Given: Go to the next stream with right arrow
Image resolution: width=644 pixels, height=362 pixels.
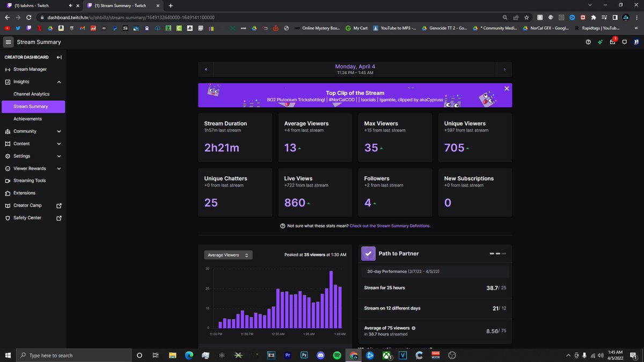Looking at the screenshot, I should point(504,70).
